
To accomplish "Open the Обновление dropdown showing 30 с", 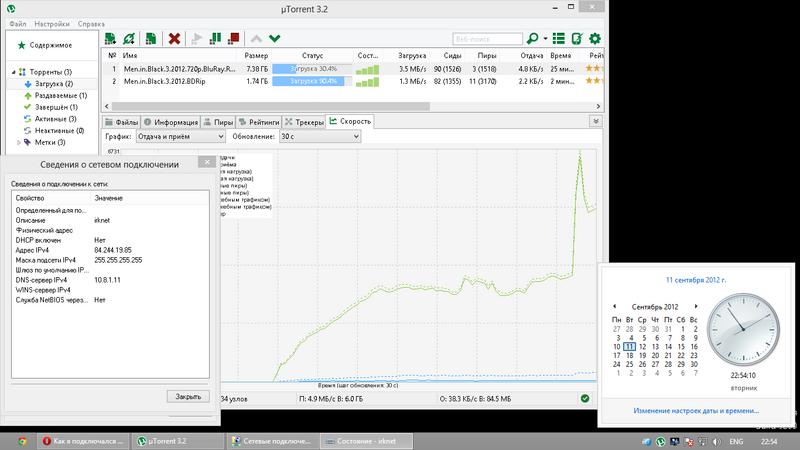I will (x=320, y=136).
